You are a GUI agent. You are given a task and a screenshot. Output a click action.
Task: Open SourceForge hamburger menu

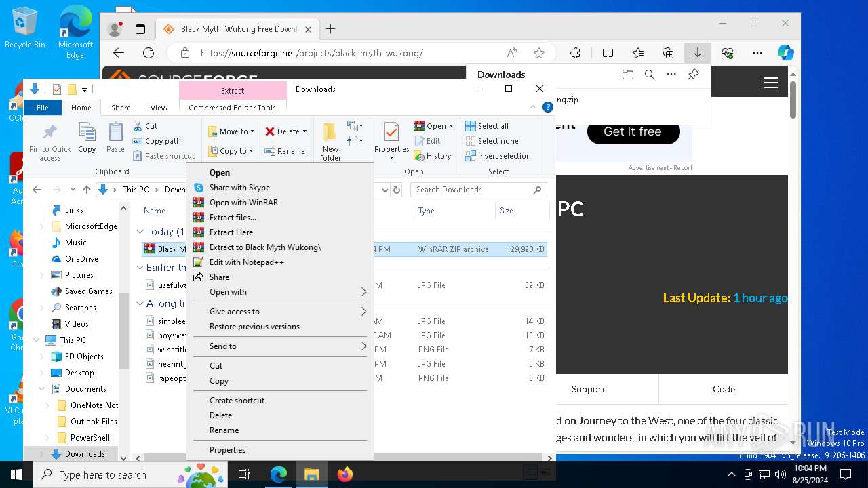771,83
